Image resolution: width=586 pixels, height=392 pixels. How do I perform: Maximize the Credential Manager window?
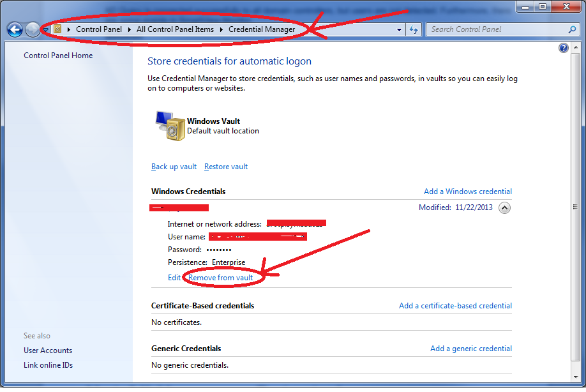(x=543, y=6)
